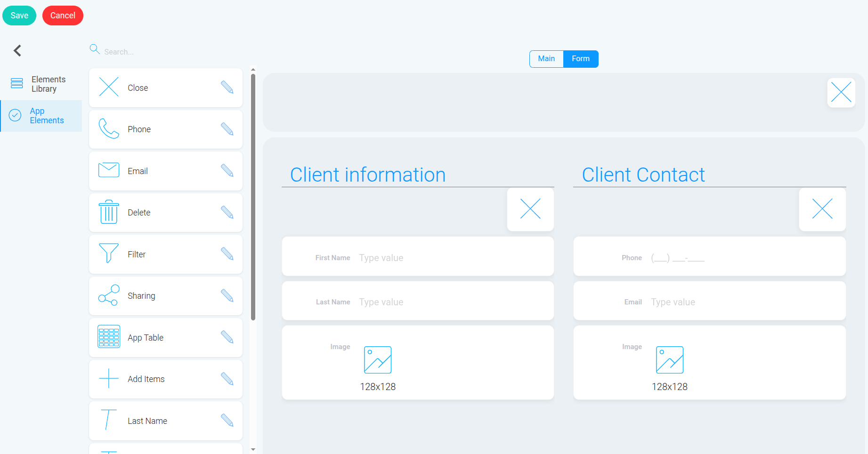Switch to the Main tab
The image size is (868, 454).
click(546, 59)
